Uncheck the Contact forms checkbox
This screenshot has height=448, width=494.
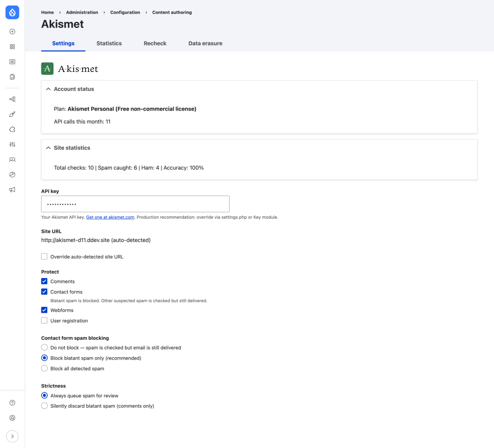point(44,292)
